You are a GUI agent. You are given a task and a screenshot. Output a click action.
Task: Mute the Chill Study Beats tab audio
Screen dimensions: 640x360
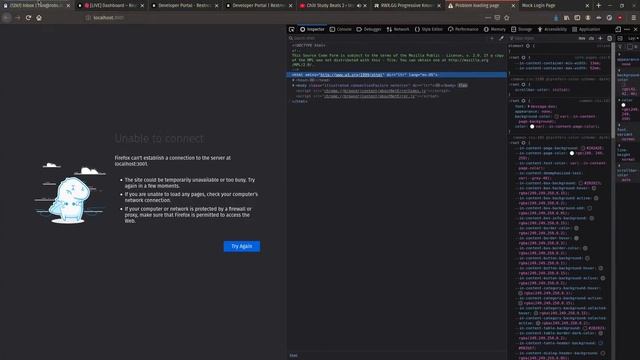pyautogui.click(x=359, y=6)
